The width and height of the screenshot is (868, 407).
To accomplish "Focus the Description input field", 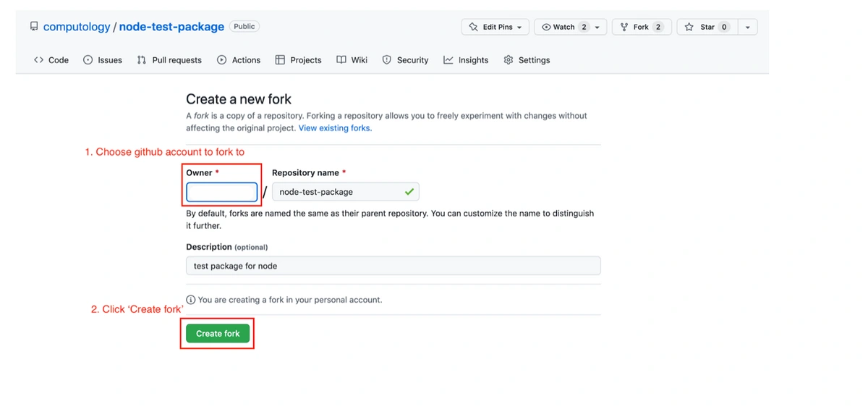I will tap(393, 266).
